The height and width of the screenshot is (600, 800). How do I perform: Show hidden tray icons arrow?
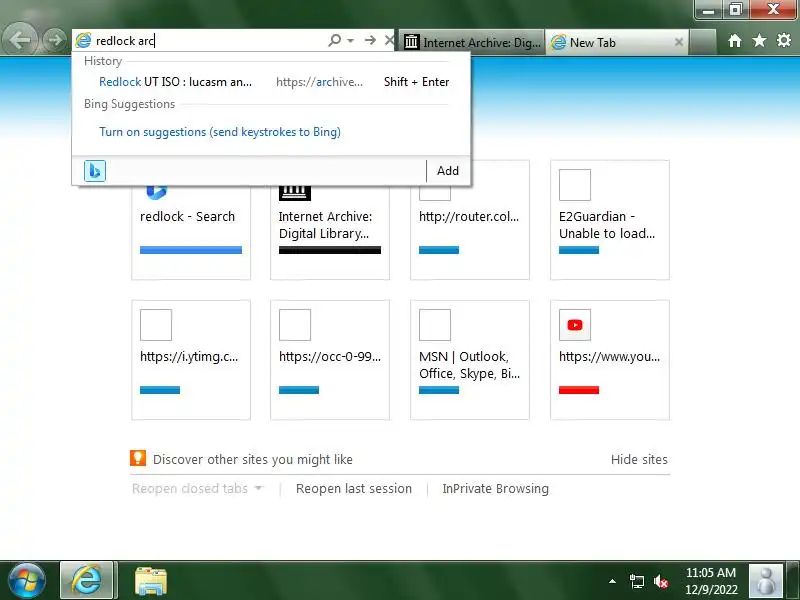(612, 581)
